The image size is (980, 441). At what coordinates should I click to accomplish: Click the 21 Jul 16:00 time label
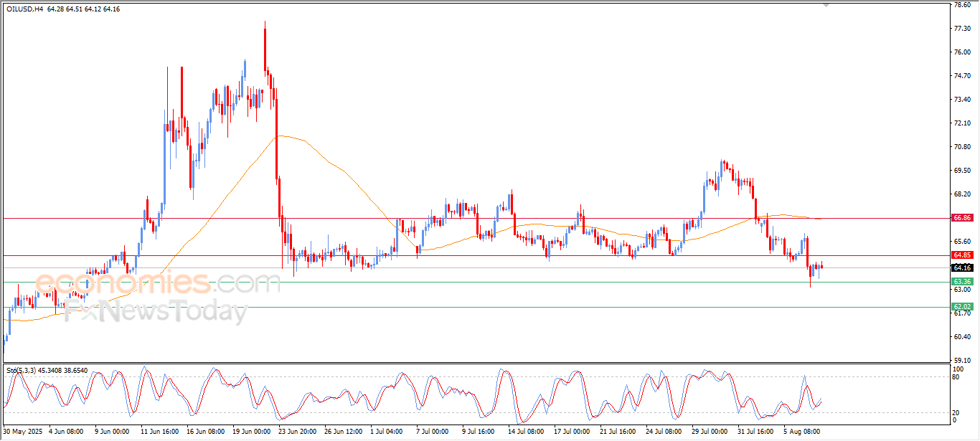click(618, 432)
